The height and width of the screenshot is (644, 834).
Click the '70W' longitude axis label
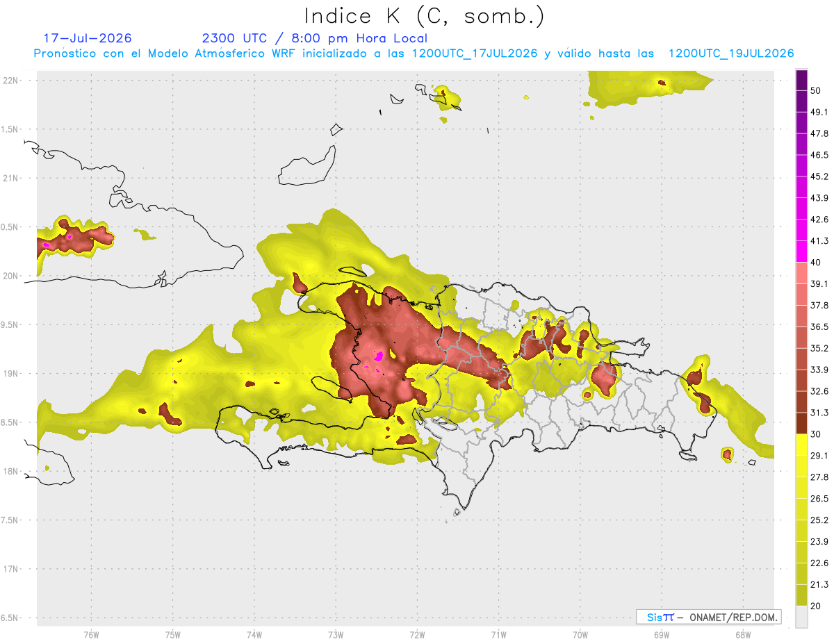point(580,635)
